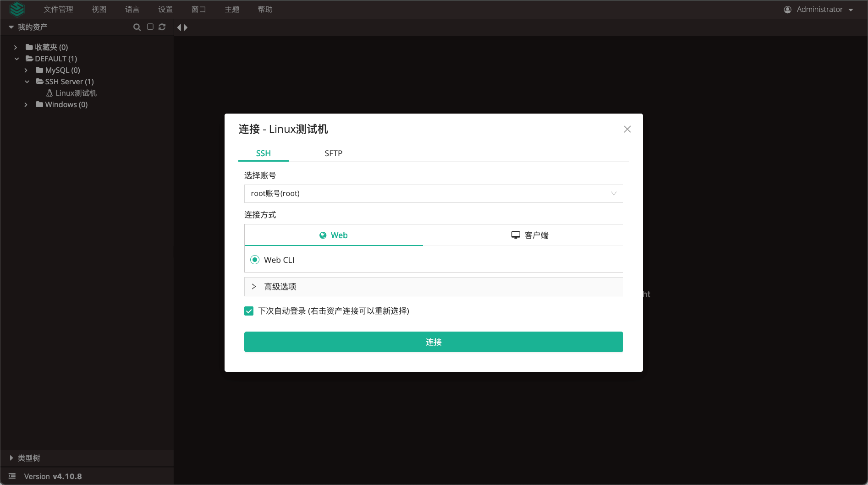Open asset search with the magnifier icon

coord(137,27)
